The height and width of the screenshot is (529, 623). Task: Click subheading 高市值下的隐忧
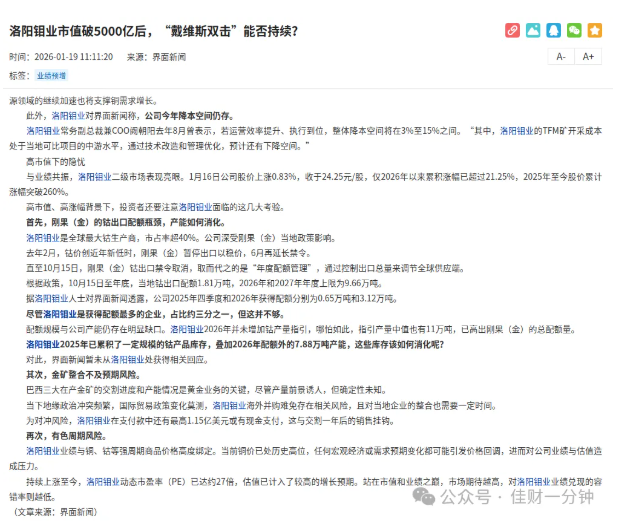[x=56, y=162]
